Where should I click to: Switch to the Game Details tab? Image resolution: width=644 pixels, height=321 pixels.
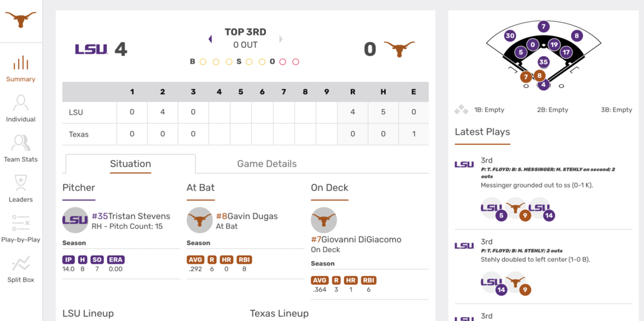coord(267,164)
